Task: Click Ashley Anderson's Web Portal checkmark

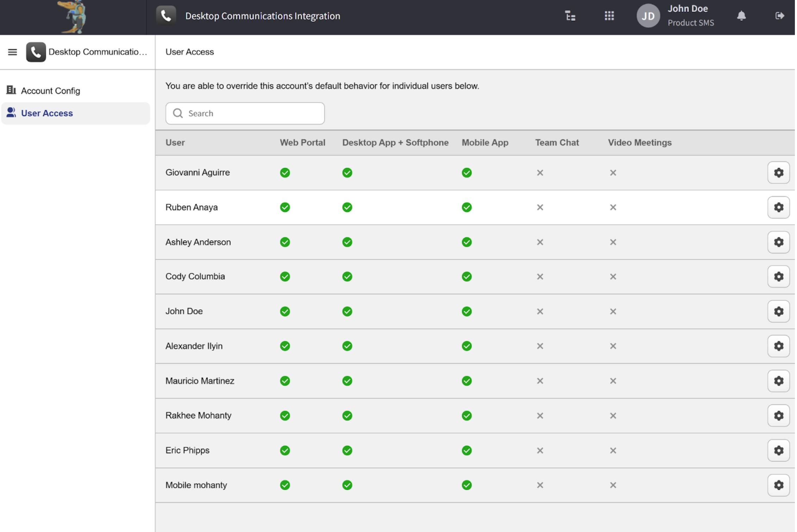Action: click(x=285, y=243)
